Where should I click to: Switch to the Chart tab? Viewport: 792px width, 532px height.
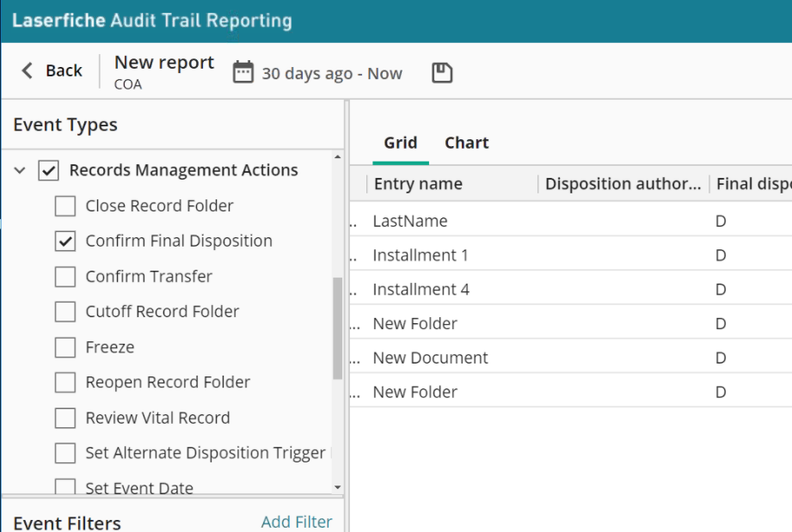467,143
